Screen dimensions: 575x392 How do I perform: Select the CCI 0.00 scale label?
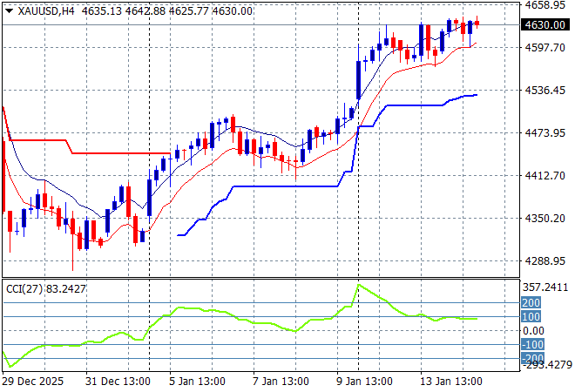pos(533,331)
